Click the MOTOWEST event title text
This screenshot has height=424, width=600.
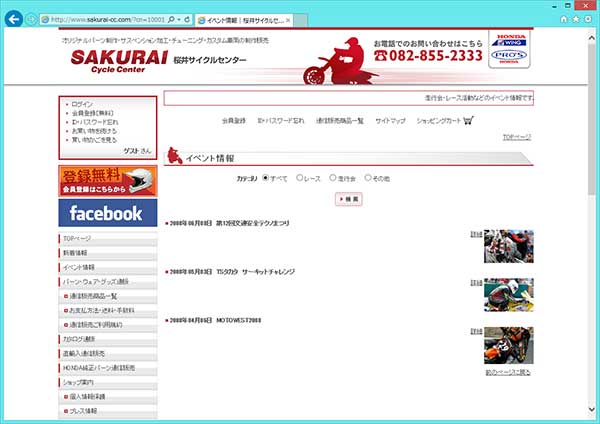coord(239,320)
